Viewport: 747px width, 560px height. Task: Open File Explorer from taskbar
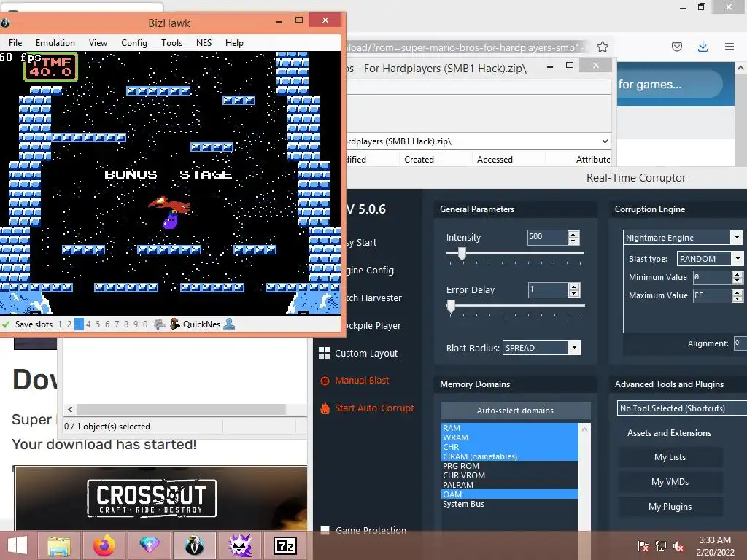[x=59, y=545]
